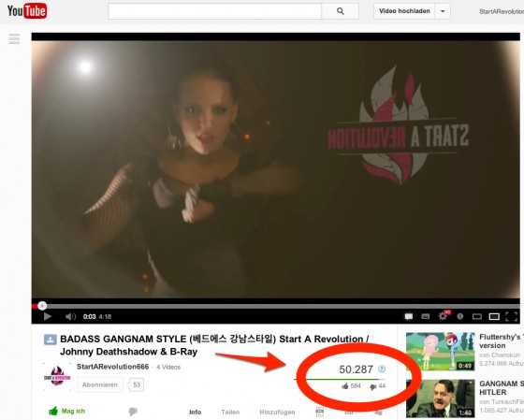524x420 pixels.
Task: Click the transcript icon after Hinzufügen
Action: (x=320, y=412)
